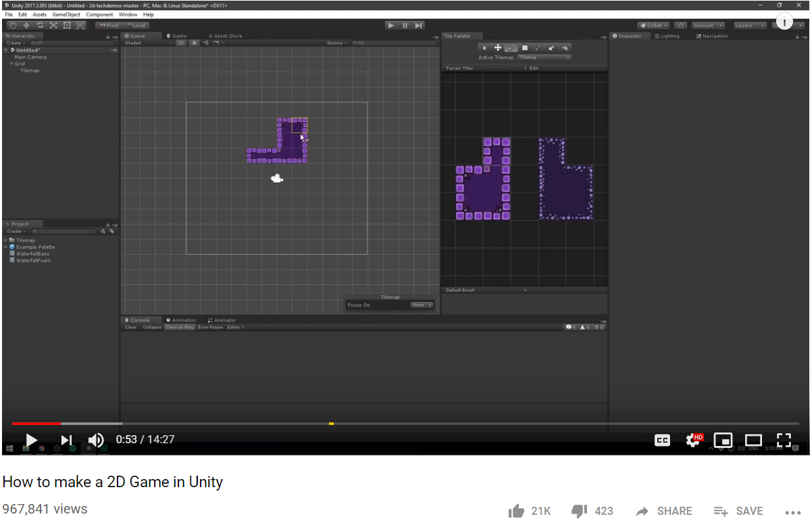Open the Account dropdown
This screenshot has width=812, height=525.
click(708, 26)
